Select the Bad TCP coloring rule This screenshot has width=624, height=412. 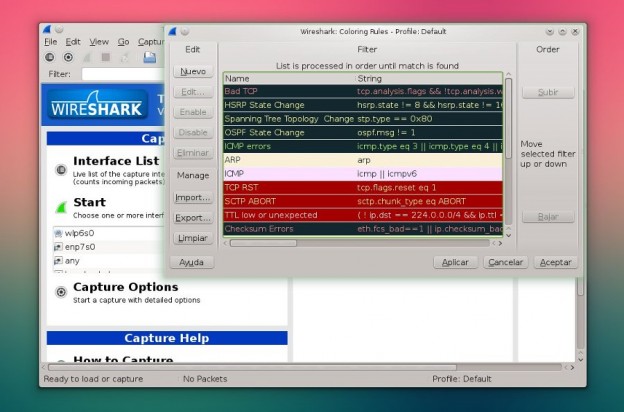(363, 91)
